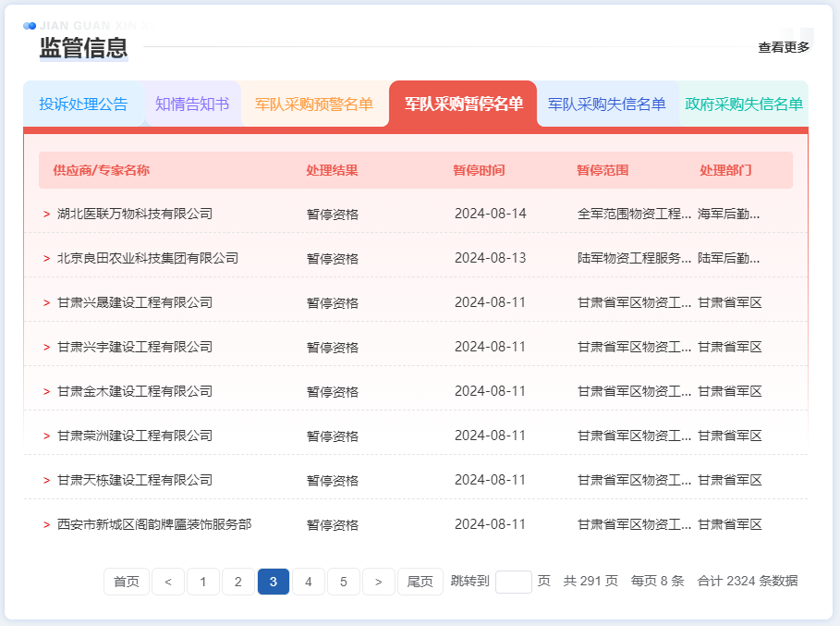
Task: Select the 军队采购暂停名单 tab
Action: (463, 104)
